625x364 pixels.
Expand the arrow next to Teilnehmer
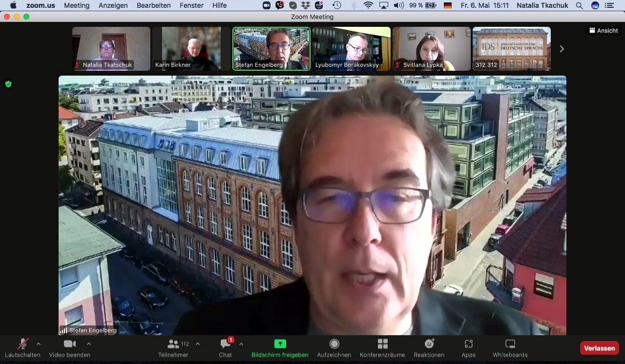click(197, 344)
